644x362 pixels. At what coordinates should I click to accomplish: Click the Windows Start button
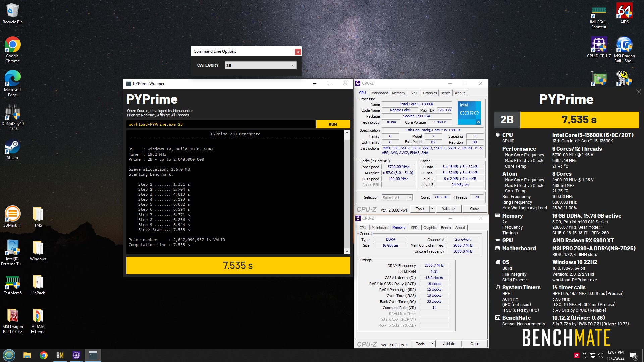coord(9,355)
